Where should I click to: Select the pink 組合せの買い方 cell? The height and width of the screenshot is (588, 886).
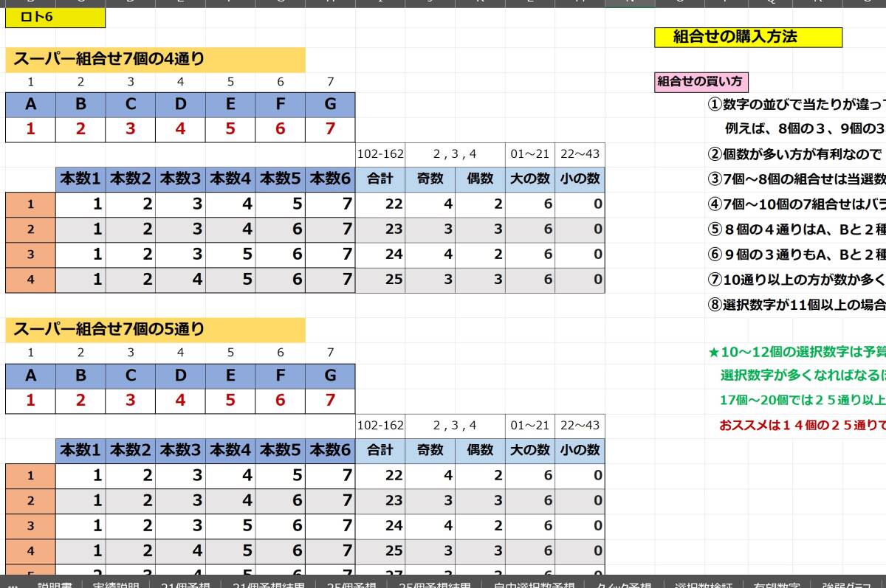[x=701, y=83]
